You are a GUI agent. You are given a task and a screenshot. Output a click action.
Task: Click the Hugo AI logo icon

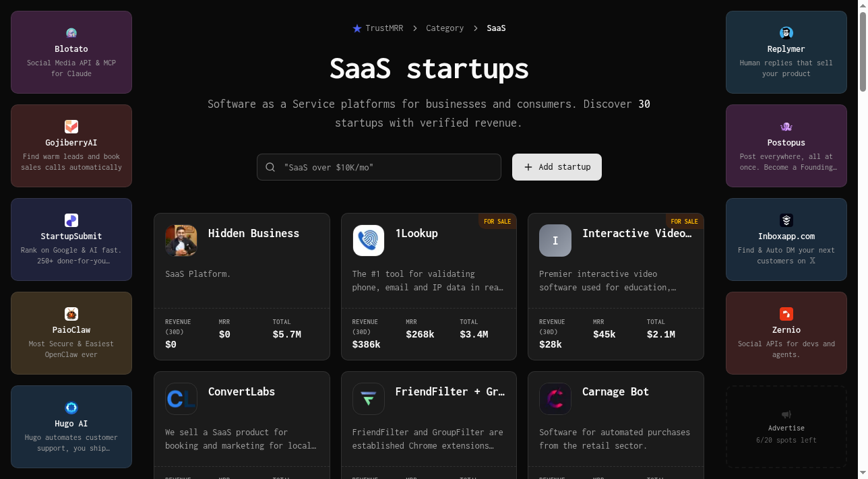(71, 408)
